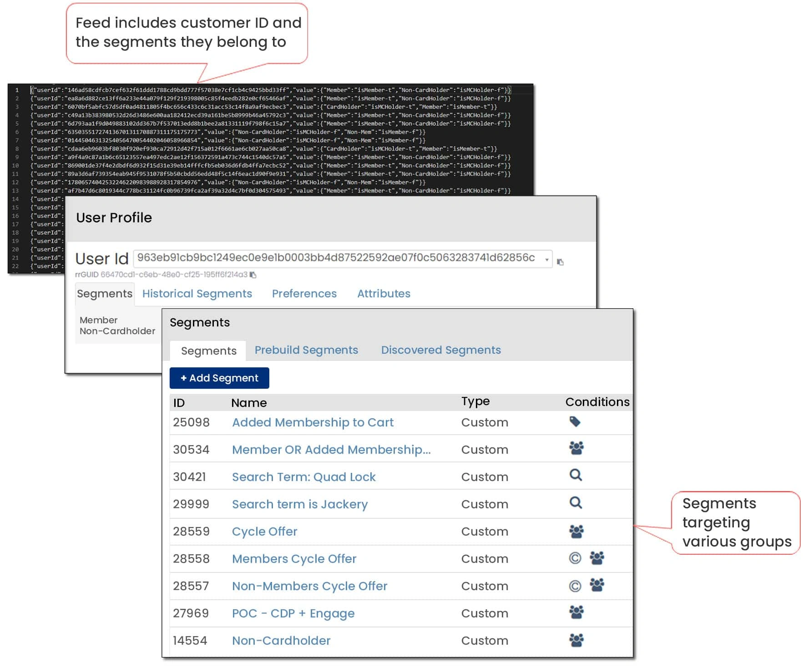This screenshot has height=672, width=803.
Task: Click tag condition icon for Added Membership to Cart
Action: pos(575,422)
